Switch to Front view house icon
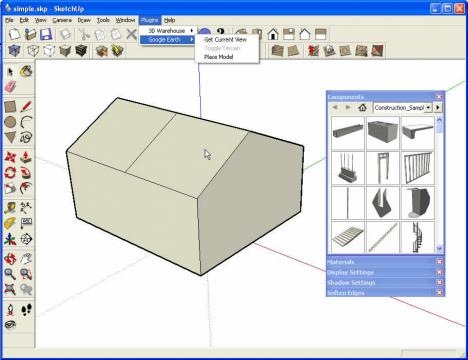The image size is (468, 360). pyautogui.click(x=273, y=34)
